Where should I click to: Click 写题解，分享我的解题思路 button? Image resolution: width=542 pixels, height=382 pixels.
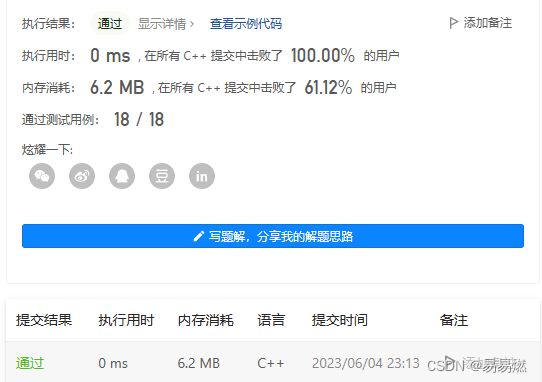point(273,236)
